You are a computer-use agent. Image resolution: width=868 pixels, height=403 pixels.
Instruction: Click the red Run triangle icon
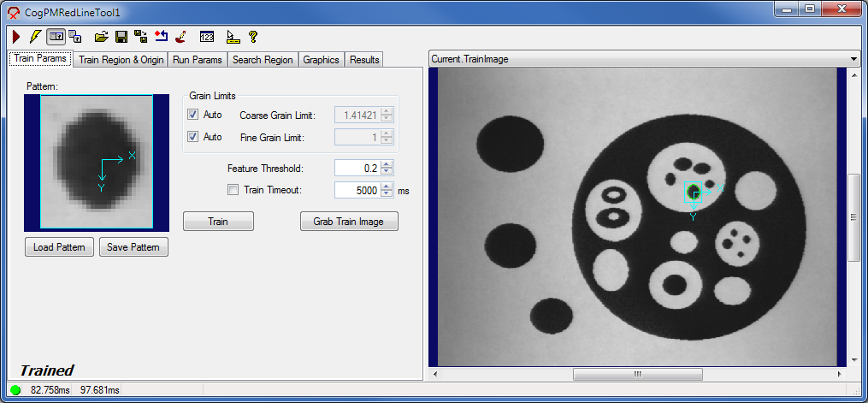[x=16, y=37]
